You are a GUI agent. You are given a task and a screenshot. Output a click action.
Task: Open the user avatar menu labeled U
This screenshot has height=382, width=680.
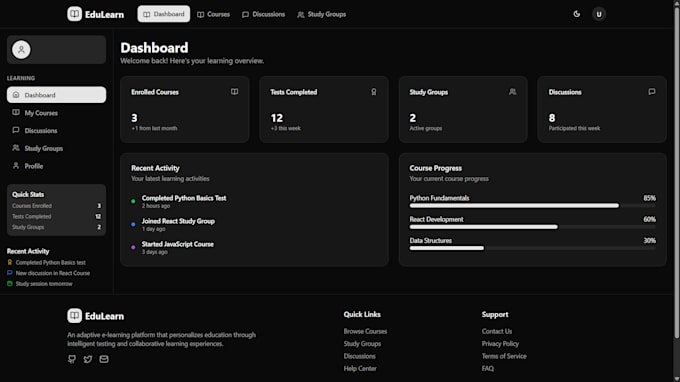coord(599,14)
